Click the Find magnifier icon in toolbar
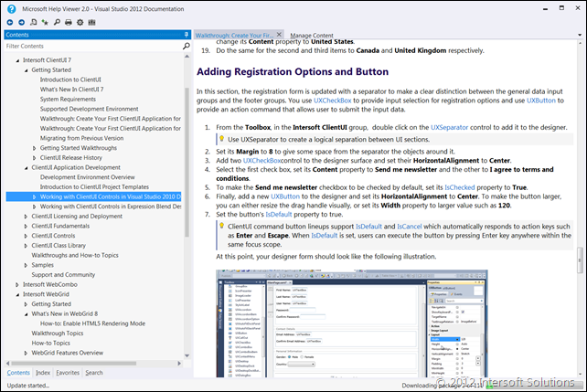587x392 pixels. [57, 21]
